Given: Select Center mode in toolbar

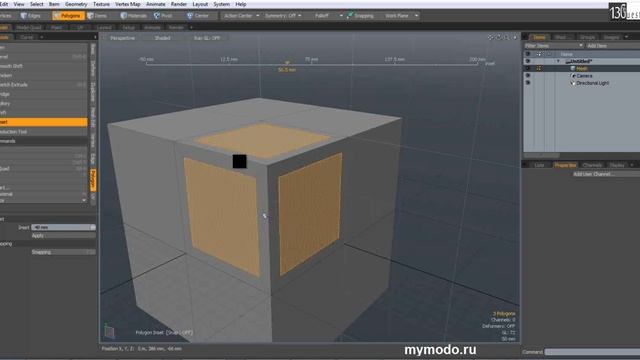Looking at the screenshot, I should (x=198, y=16).
